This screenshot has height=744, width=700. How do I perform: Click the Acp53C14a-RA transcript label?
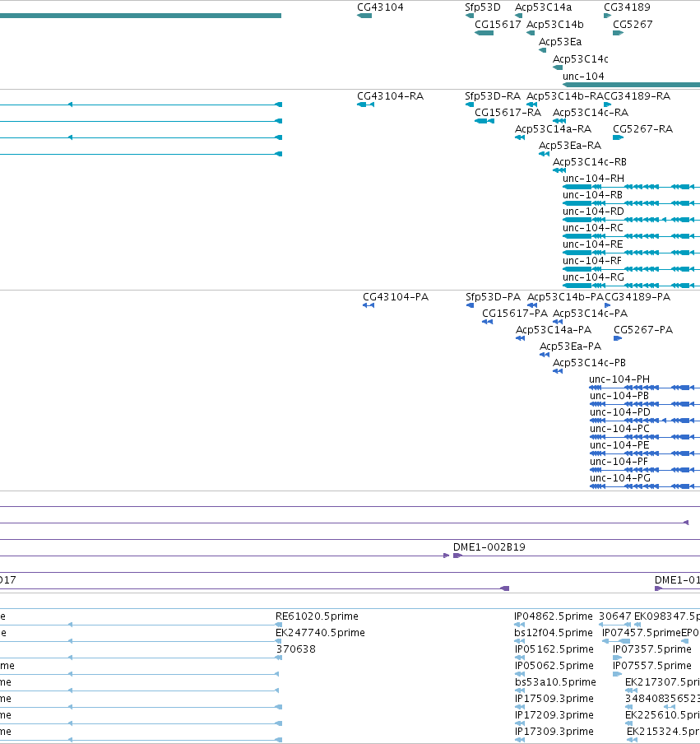(x=553, y=129)
